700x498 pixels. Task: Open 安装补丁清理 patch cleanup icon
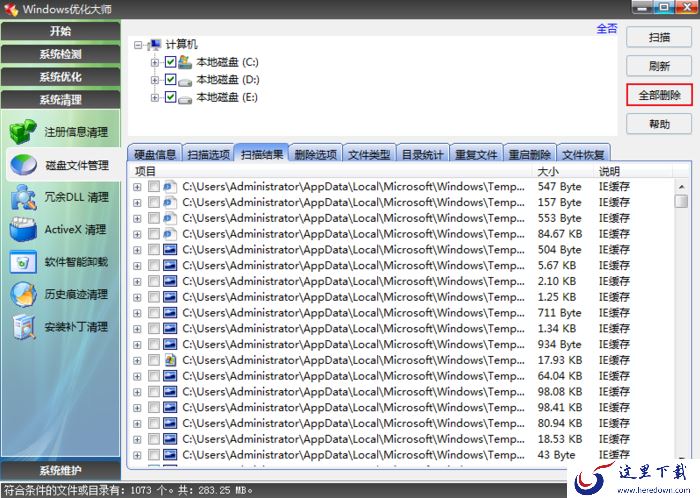tap(24, 327)
